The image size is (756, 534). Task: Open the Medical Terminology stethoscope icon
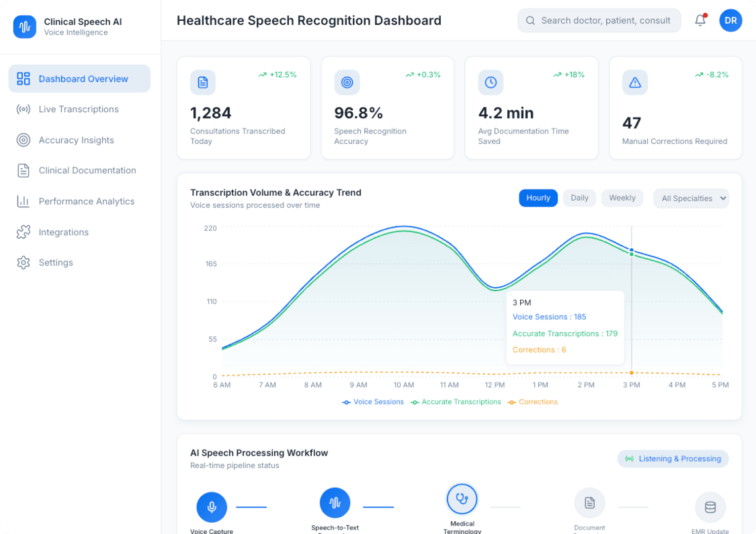462,499
